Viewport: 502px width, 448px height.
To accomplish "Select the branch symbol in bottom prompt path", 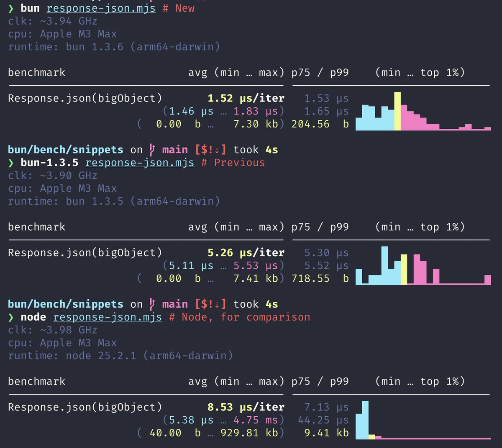I will 152,304.
